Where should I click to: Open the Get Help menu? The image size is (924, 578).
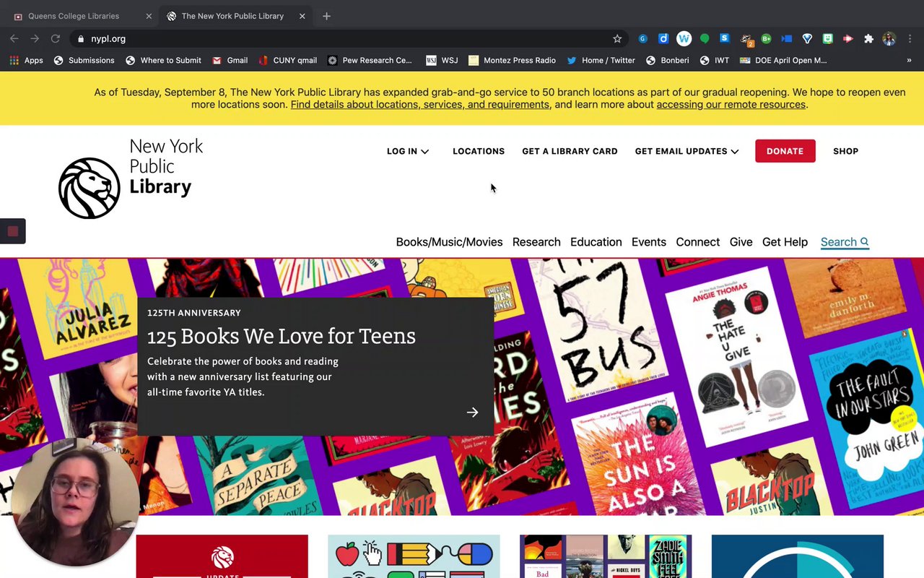[x=785, y=242]
